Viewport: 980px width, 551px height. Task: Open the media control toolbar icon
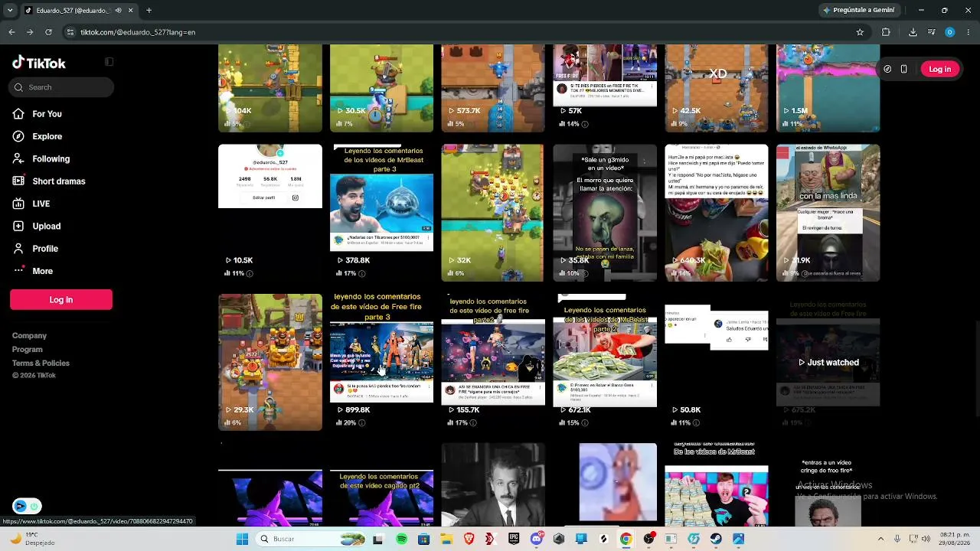[931, 32]
